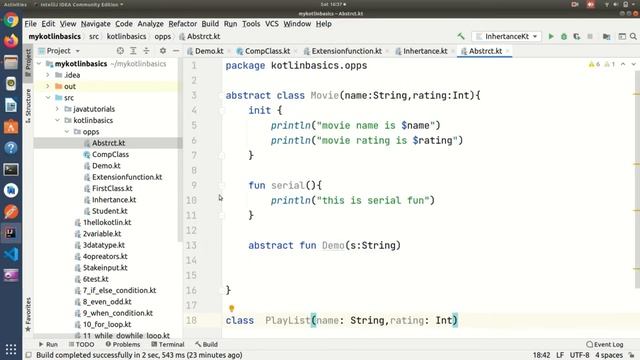Screen dimensions: 640x360
Task: Click the Search Everywhere magnifier icon
Action: pos(633,36)
